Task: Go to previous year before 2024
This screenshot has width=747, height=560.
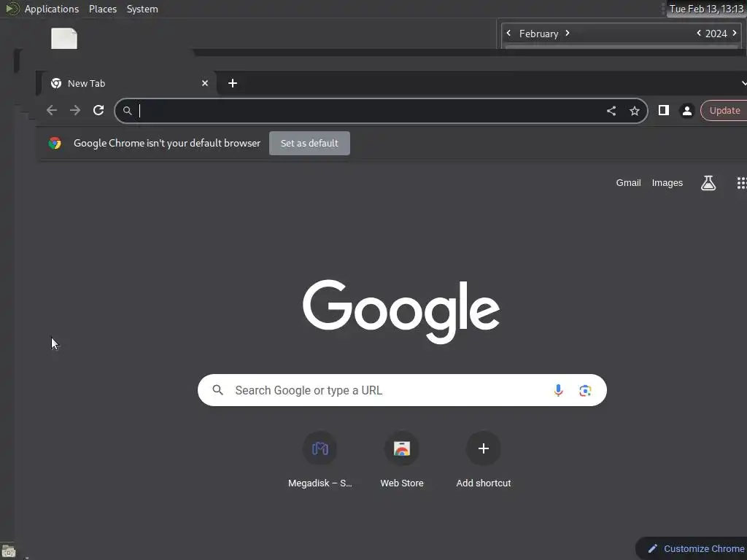Action: pyautogui.click(x=699, y=33)
